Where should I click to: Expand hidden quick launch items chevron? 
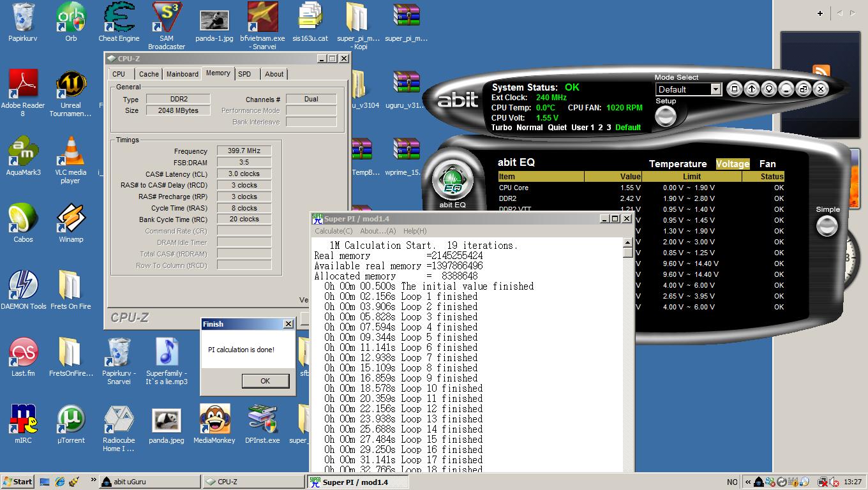click(93, 480)
